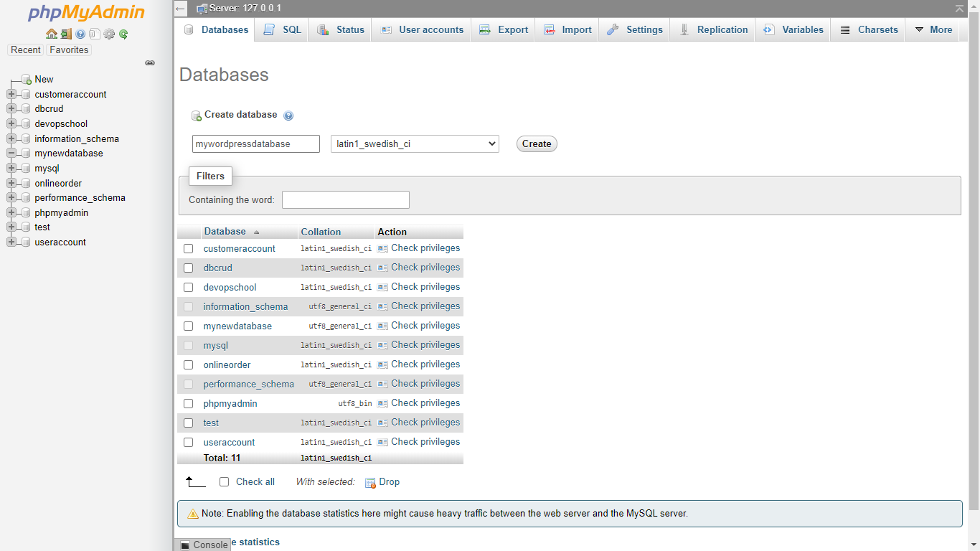Expand dbcrud in navigation tree
Image resolution: width=980 pixels, height=551 pixels.
click(11, 109)
